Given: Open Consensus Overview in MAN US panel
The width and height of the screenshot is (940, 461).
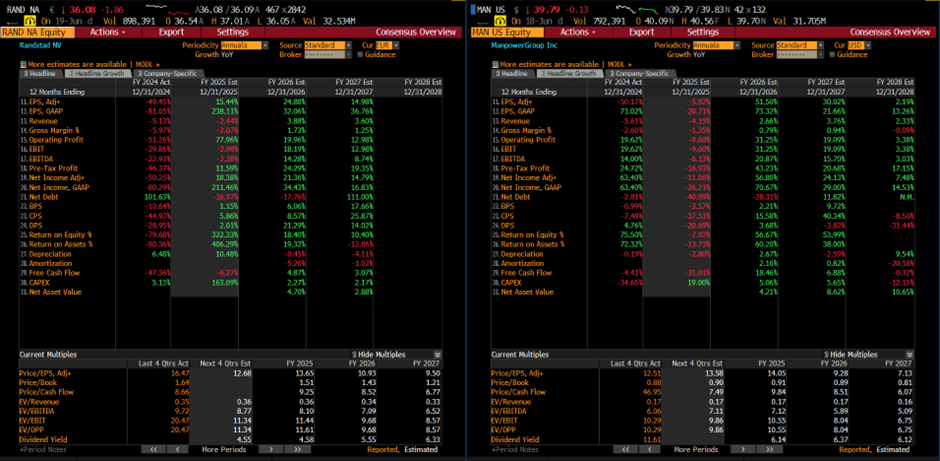Looking at the screenshot, I should (891, 32).
